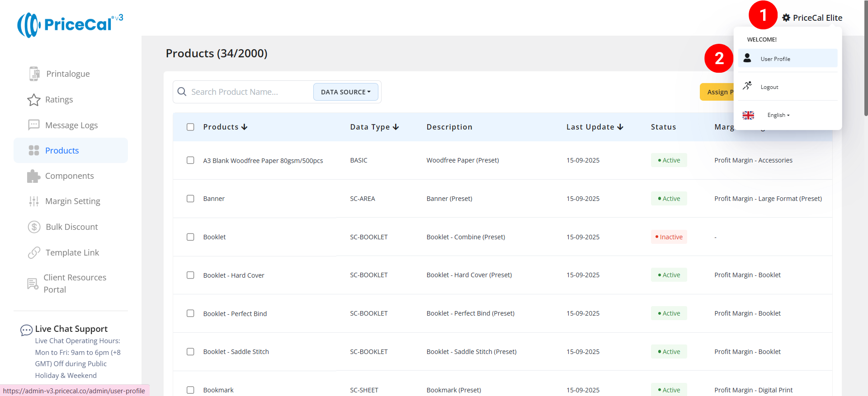Expand the DATA SOURCE dropdown
The width and height of the screenshot is (868, 396).
[345, 92]
